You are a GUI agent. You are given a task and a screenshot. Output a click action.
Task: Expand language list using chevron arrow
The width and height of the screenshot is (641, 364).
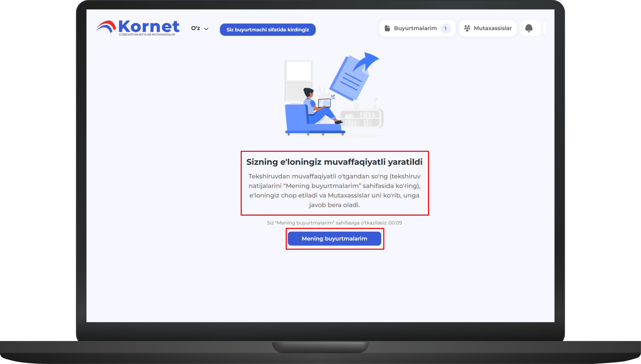click(x=206, y=29)
